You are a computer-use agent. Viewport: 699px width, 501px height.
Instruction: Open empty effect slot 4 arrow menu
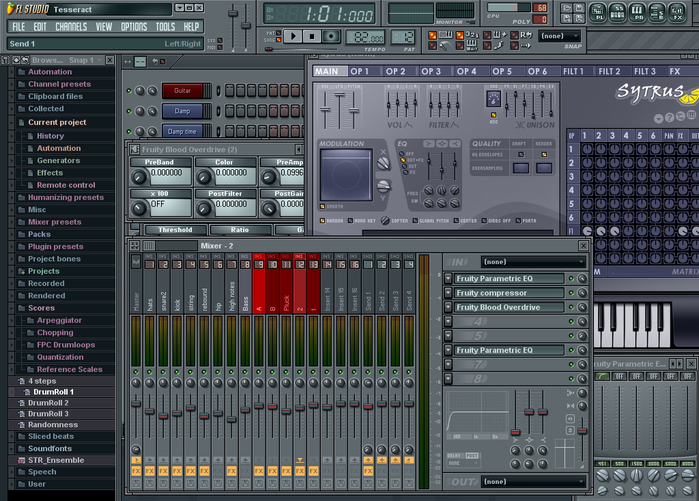coord(448,321)
